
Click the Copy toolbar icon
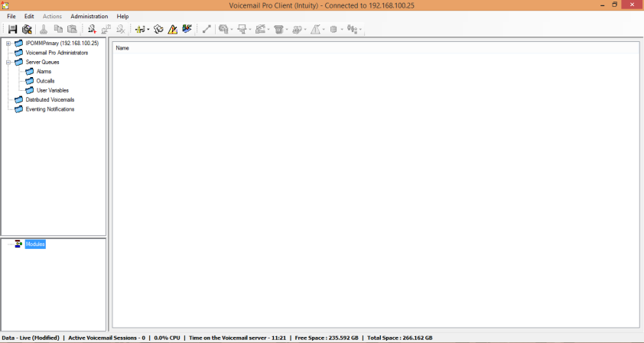pyautogui.click(x=58, y=29)
